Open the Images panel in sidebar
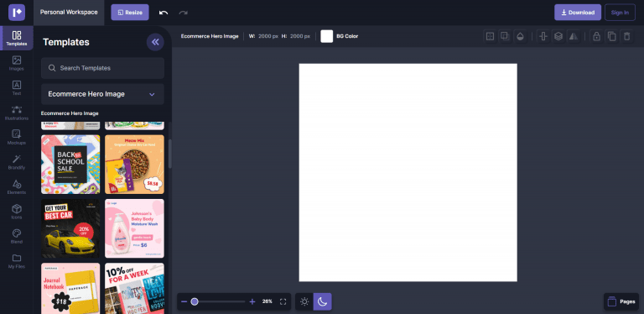Image resolution: width=644 pixels, height=314 pixels. [x=17, y=63]
